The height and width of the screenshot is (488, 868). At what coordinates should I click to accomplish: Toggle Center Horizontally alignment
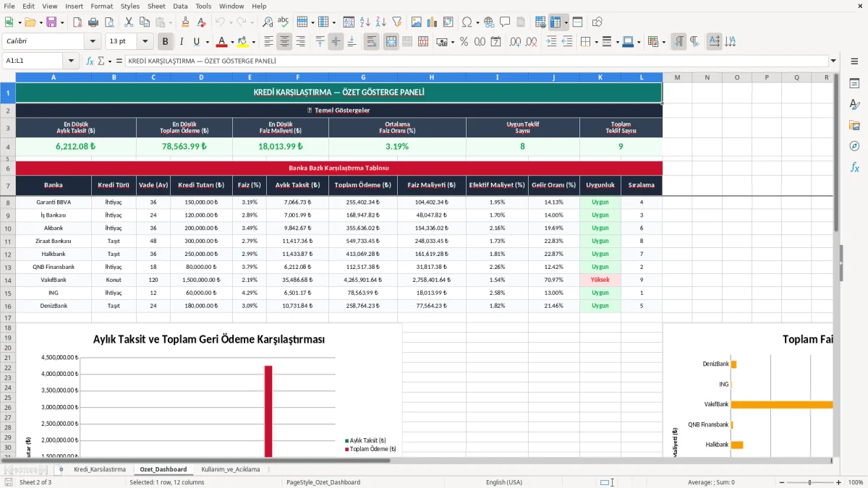(284, 42)
